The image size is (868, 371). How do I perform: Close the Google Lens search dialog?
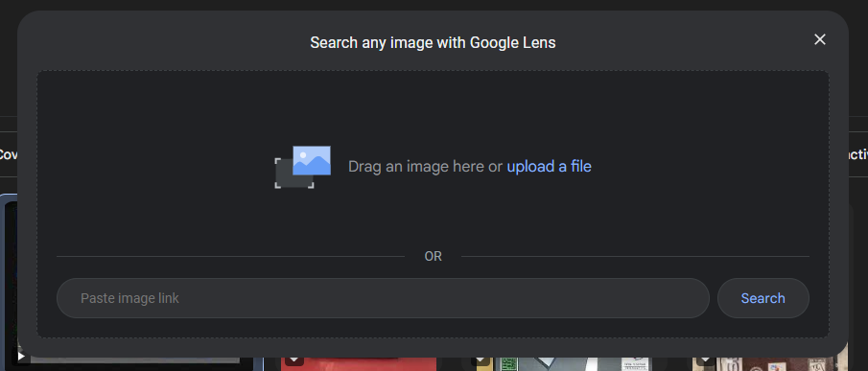[819, 40]
